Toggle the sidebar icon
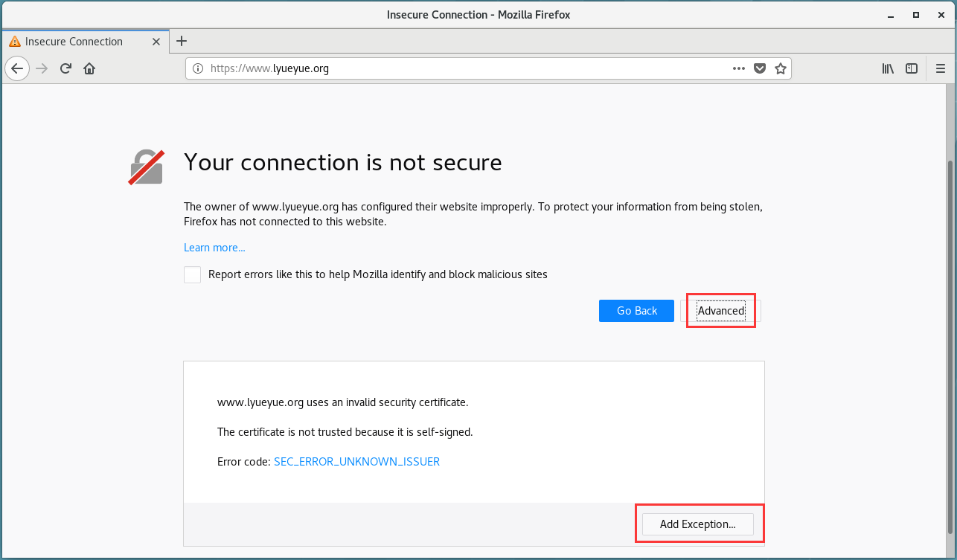This screenshot has height=560, width=957. click(912, 68)
